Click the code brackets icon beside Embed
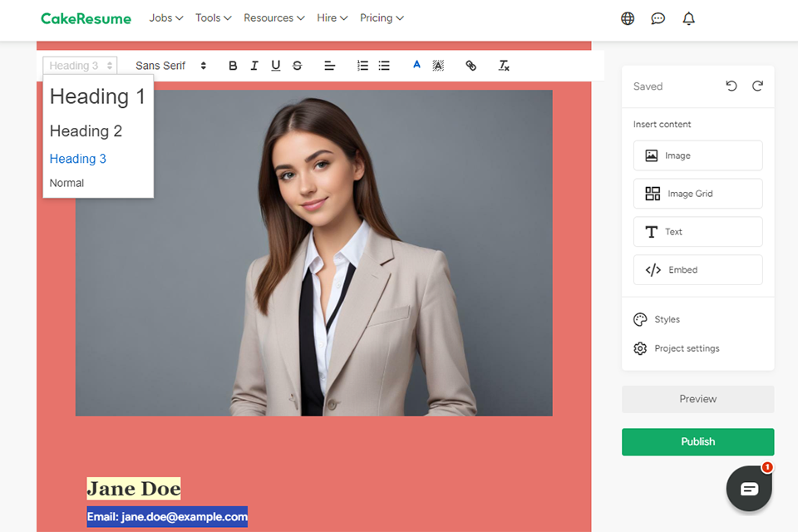Viewport: 798px width, 532px height. point(653,270)
